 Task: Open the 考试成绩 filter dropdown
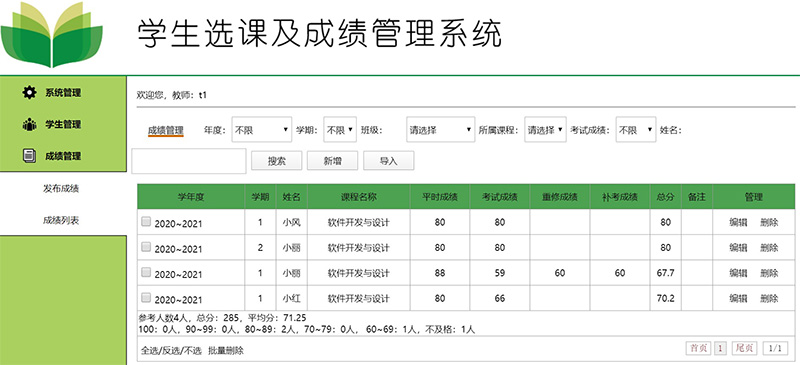(x=636, y=130)
